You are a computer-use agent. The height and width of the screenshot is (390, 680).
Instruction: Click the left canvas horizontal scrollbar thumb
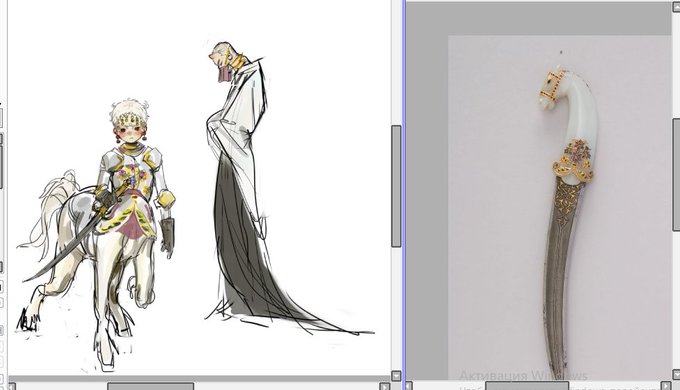click(150, 386)
